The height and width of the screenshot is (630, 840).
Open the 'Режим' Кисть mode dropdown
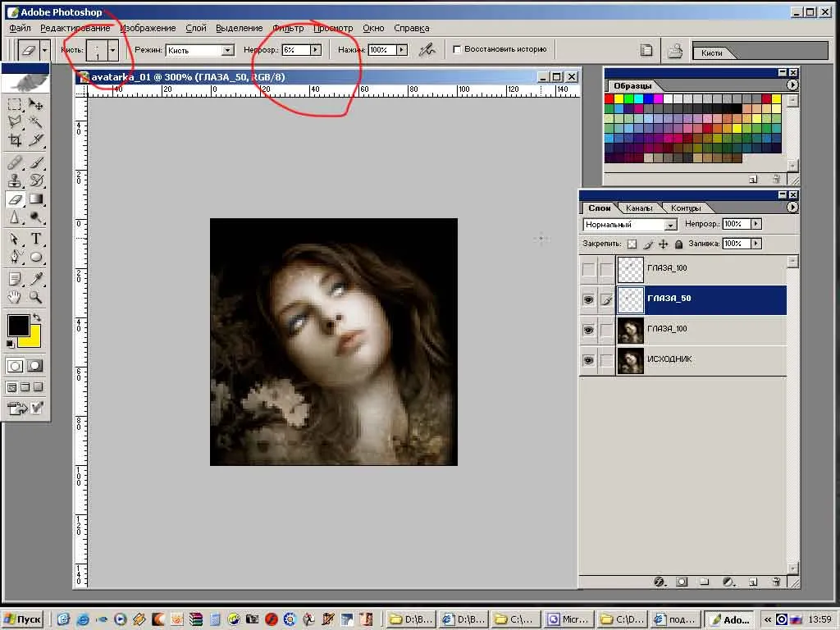228,50
